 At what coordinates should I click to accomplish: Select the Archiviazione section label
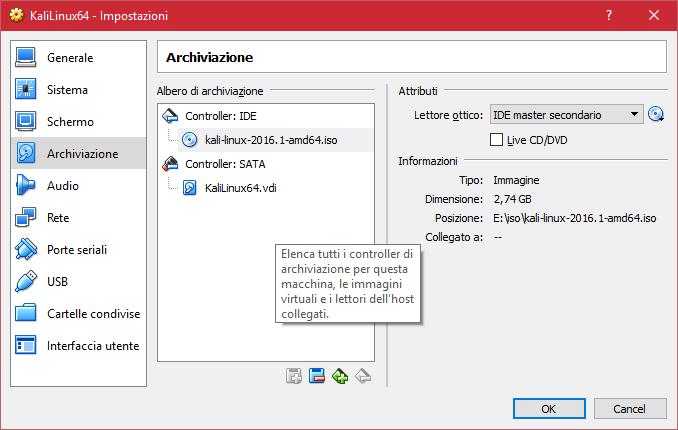pyautogui.click(x=83, y=154)
